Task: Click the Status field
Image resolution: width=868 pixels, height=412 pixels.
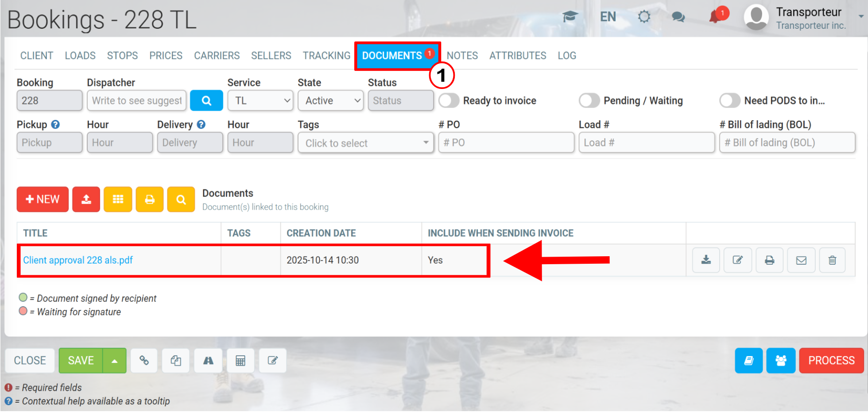Action: pos(401,100)
